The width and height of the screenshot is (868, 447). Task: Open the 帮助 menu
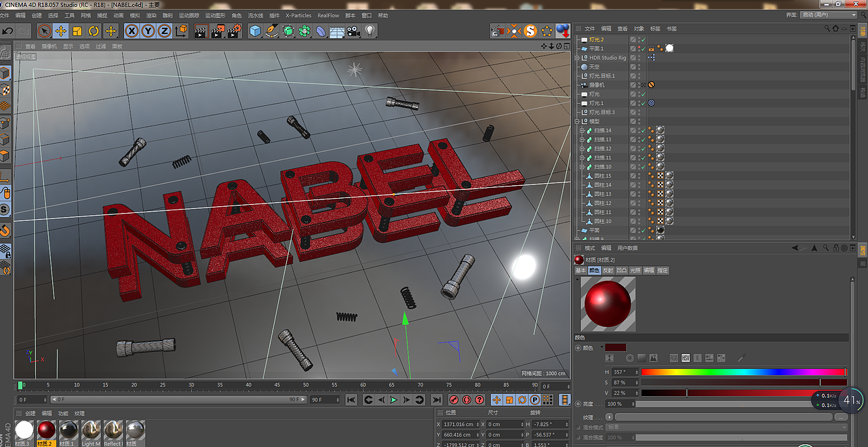tap(383, 15)
